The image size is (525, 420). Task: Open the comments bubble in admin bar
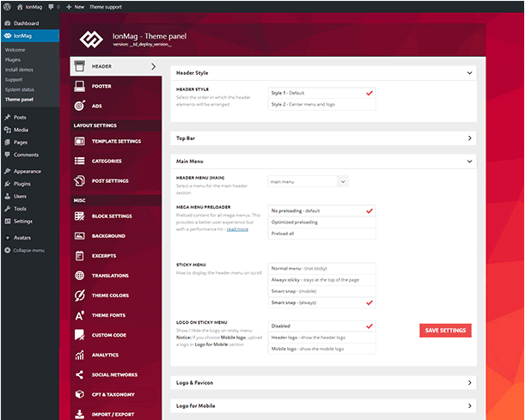coord(51,7)
